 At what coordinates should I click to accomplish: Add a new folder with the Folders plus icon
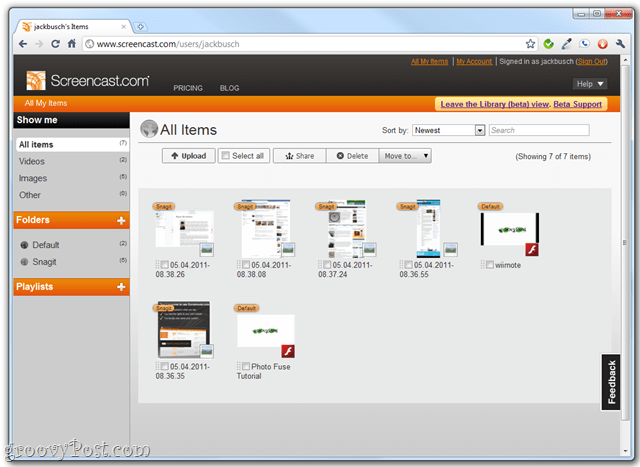pos(121,220)
